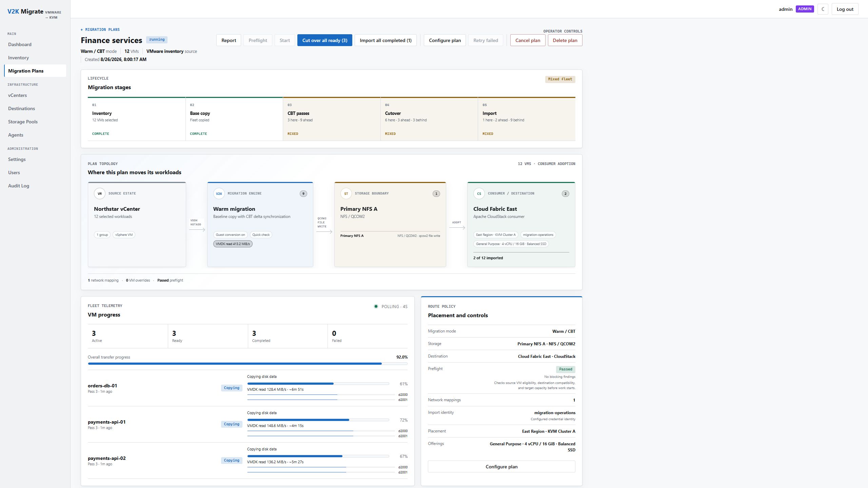Viewport: 868px width, 488px height.
Task: Open Users administration page
Action: pos(35,172)
